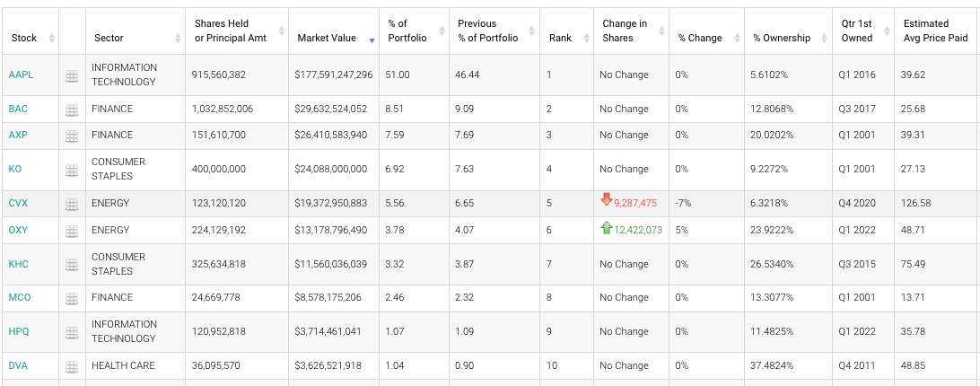Click the -7% change cell
The height and width of the screenshot is (386, 980).
click(682, 203)
